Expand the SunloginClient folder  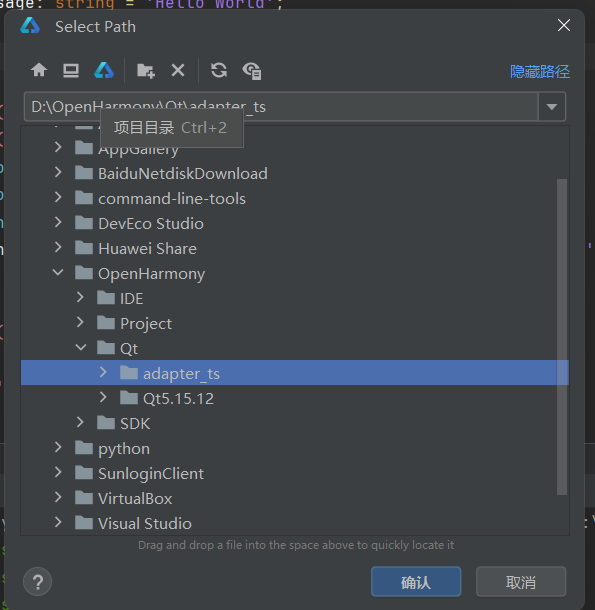tap(58, 472)
